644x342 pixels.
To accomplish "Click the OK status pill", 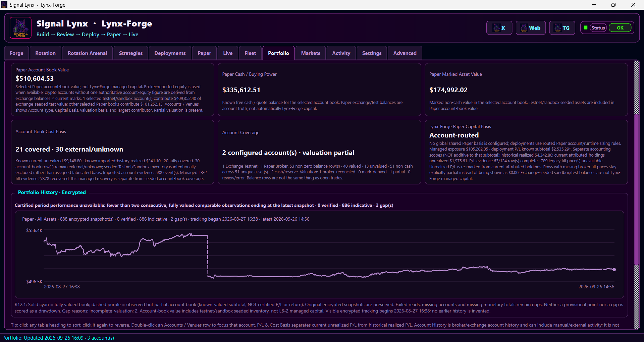I will [620, 28].
